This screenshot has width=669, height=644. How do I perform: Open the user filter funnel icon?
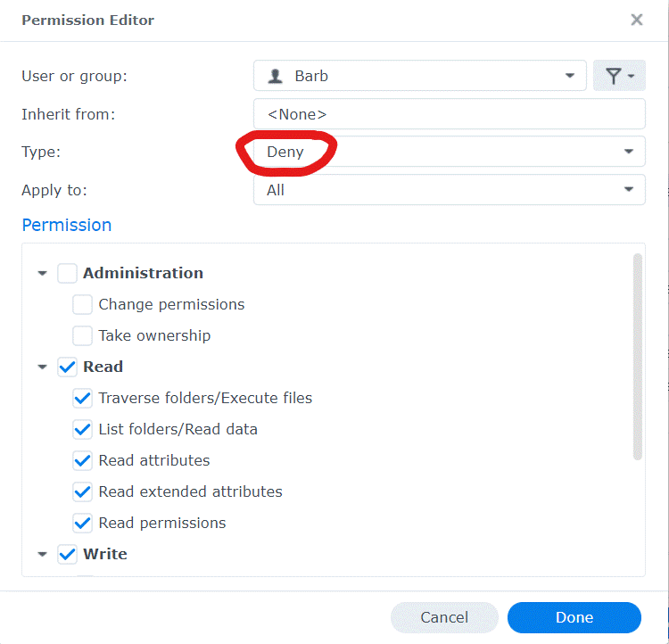point(619,76)
